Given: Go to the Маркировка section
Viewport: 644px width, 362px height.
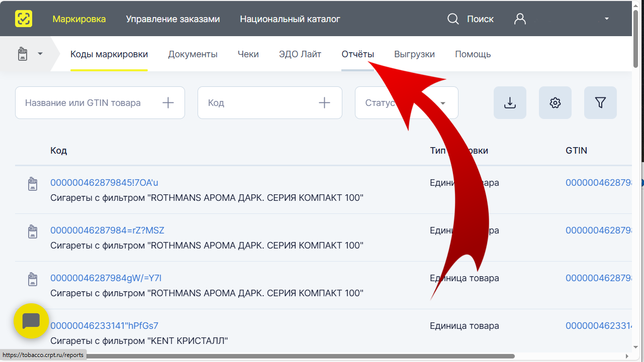Looking at the screenshot, I should click(79, 19).
